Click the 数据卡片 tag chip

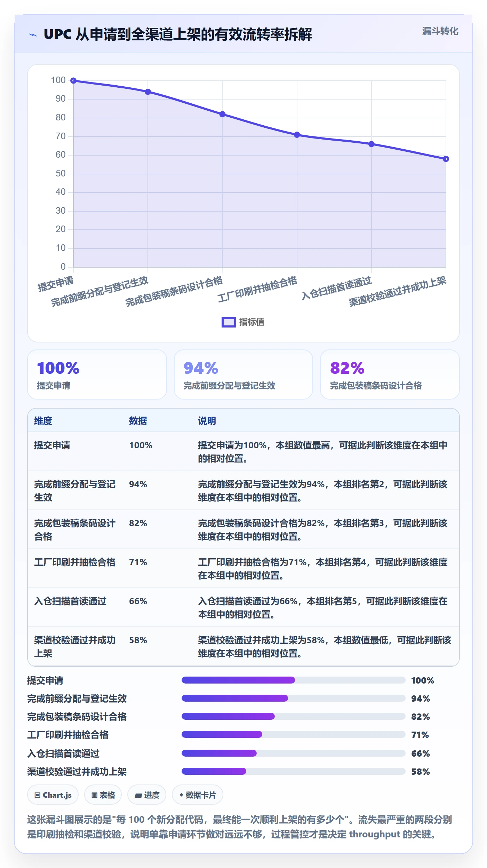[198, 795]
